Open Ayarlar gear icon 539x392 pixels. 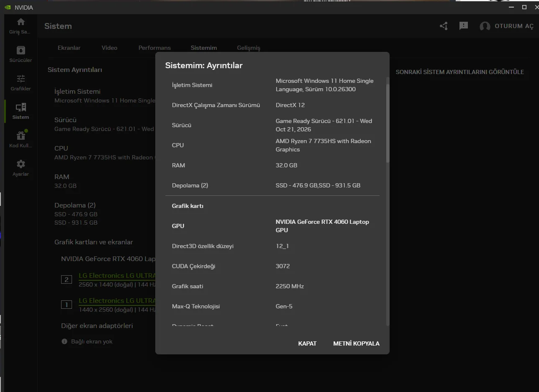[x=21, y=164]
